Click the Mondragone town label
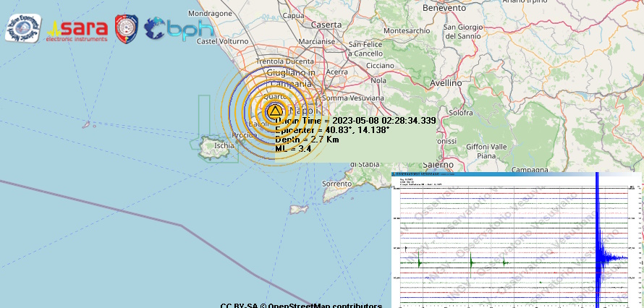This screenshot has width=644, height=308. pos(210,13)
